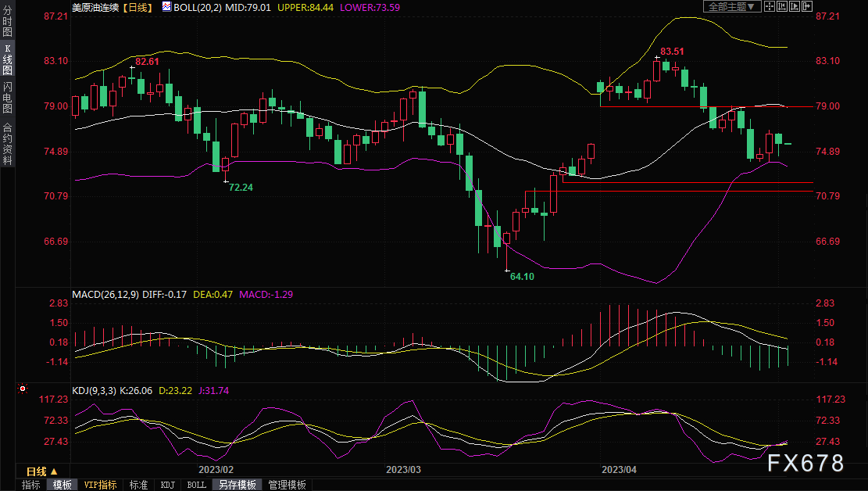868x491 pixels.
Task: Switch to 分时图 side tab
Action: point(7,21)
